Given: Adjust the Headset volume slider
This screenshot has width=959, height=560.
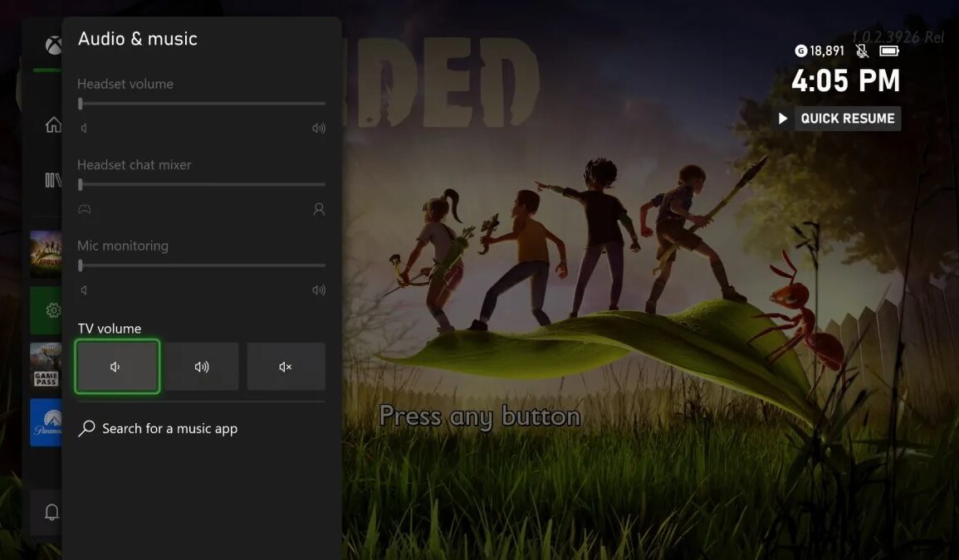Looking at the screenshot, I should 202,104.
